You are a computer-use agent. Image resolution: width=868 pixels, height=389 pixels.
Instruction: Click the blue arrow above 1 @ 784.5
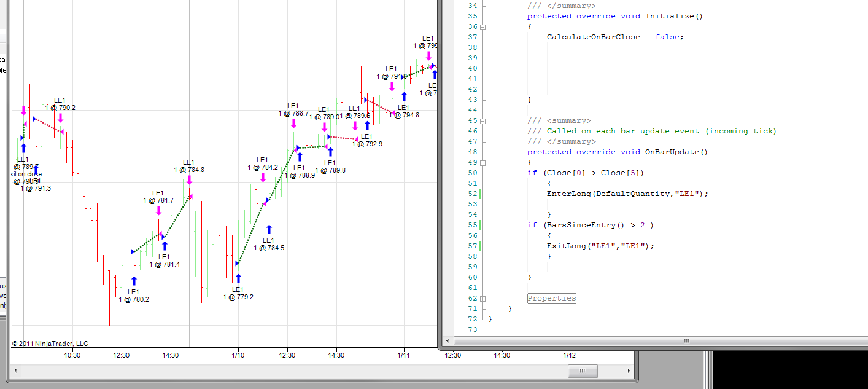coord(269,230)
